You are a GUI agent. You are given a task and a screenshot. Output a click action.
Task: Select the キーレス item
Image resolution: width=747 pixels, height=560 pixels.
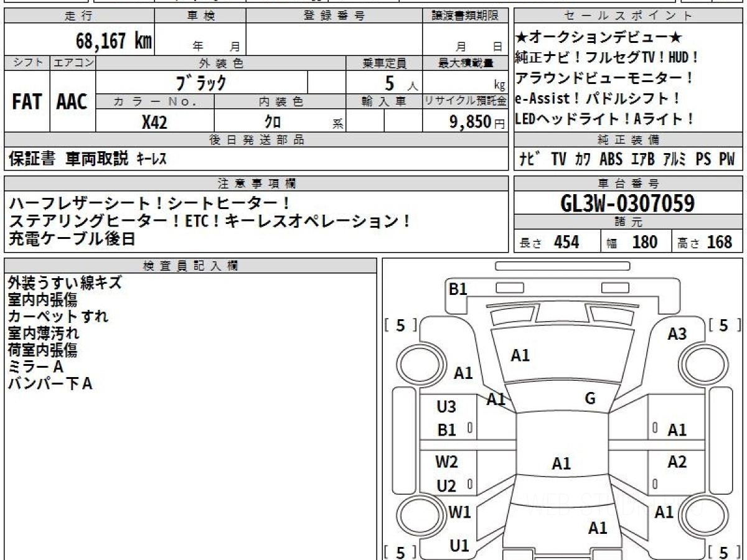point(151,160)
